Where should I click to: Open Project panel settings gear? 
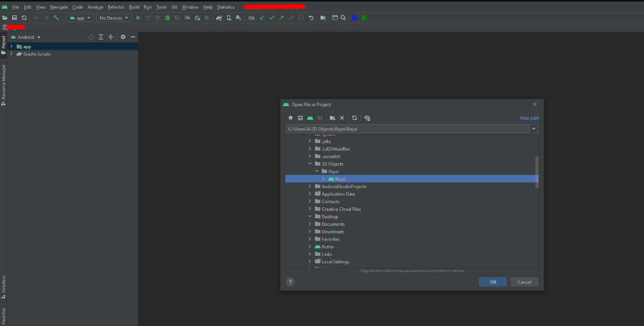coord(123,37)
